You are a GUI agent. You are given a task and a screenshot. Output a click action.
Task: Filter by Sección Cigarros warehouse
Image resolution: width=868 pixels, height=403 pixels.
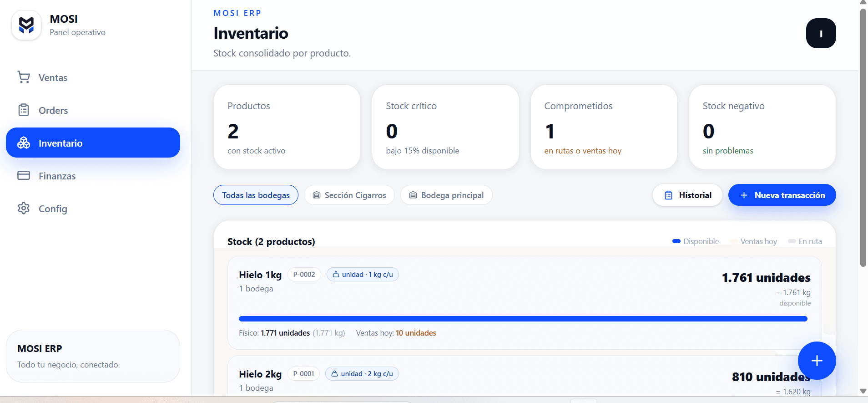(x=349, y=195)
